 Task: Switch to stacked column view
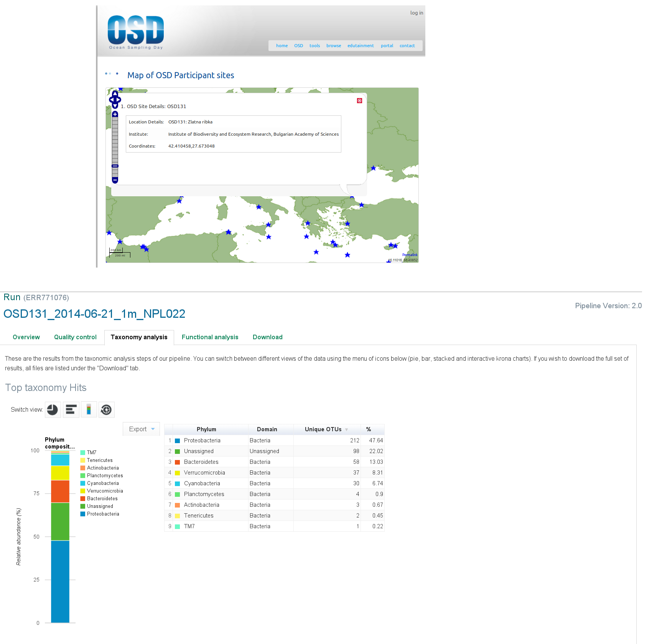[89, 410]
